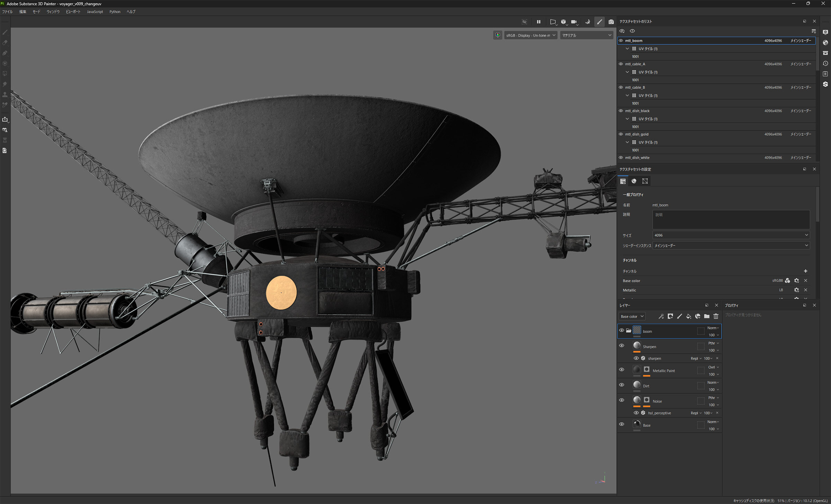Open the sRGB Display color profile dropdown
Viewport: 831px width, 504px height.
pyautogui.click(x=530, y=35)
